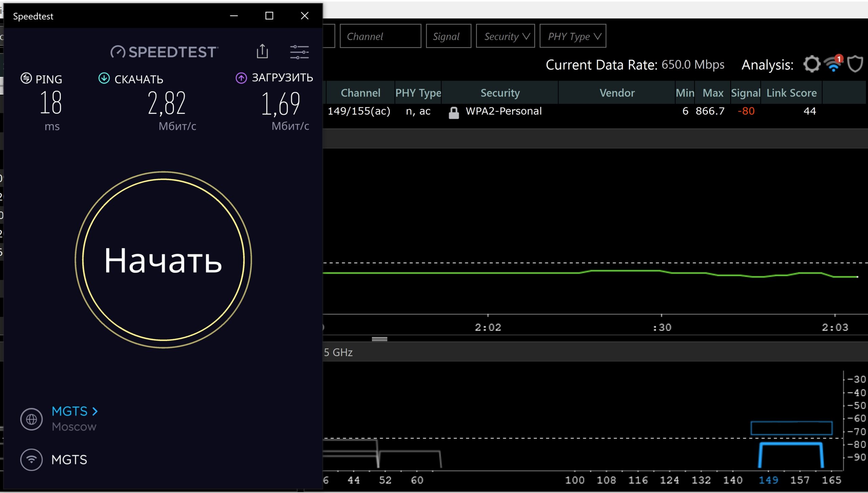
Task: Open the PHY Type filter dropdown
Action: pyautogui.click(x=573, y=36)
